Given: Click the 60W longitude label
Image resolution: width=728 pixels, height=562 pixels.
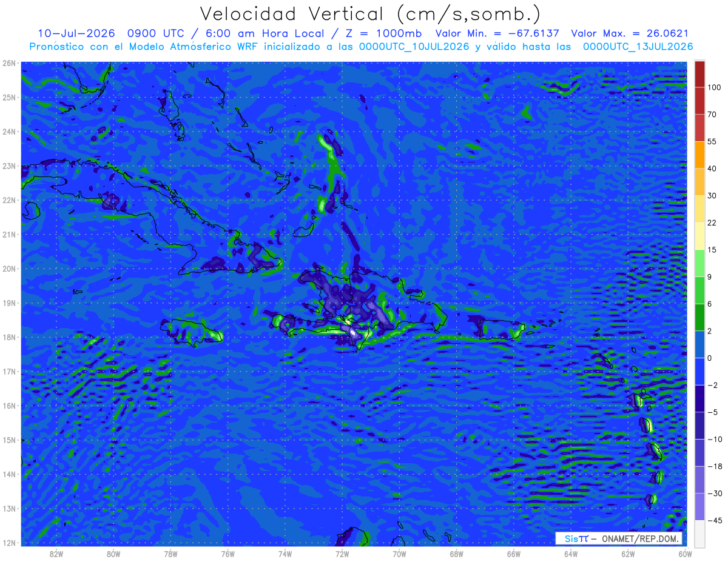Looking at the screenshot, I should click(x=686, y=554).
